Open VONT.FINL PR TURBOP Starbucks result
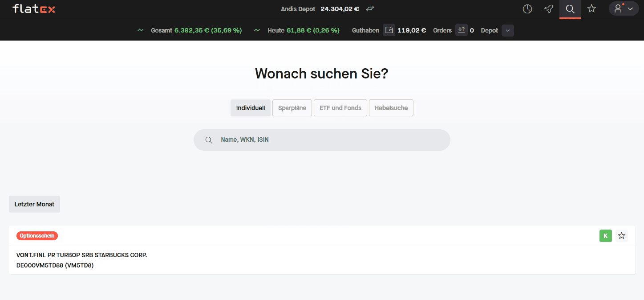This screenshot has height=300, width=644. pyautogui.click(x=81, y=255)
